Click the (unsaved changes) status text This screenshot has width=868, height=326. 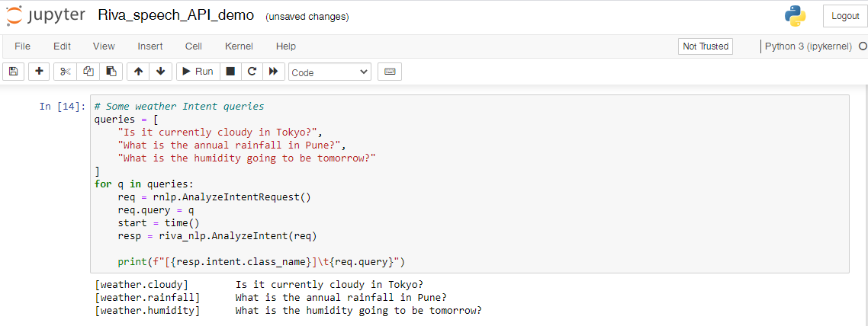tap(307, 17)
